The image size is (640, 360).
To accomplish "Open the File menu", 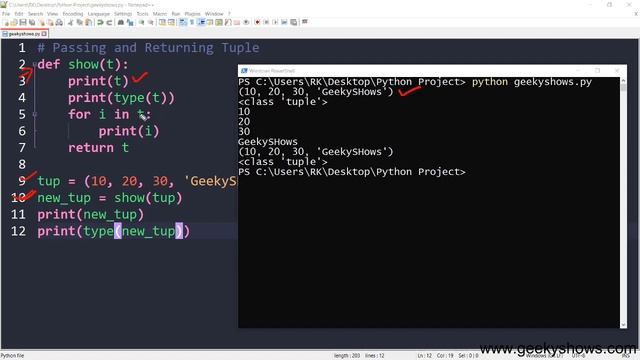I will (6, 14).
